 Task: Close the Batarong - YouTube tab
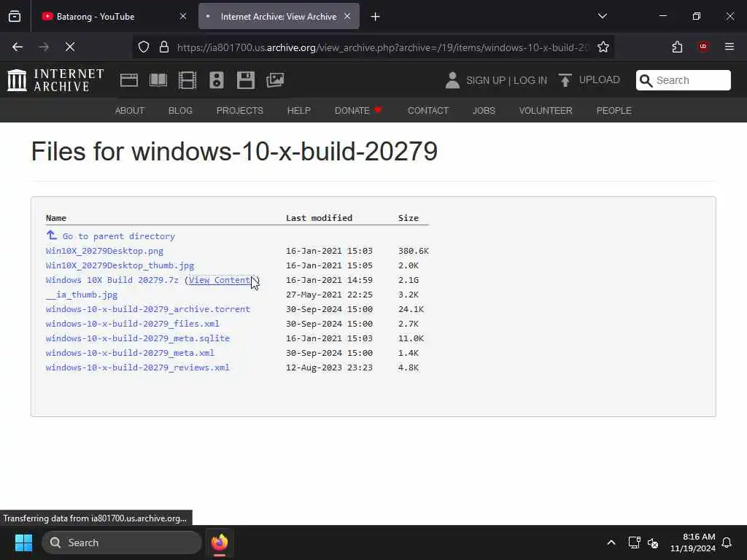(183, 17)
